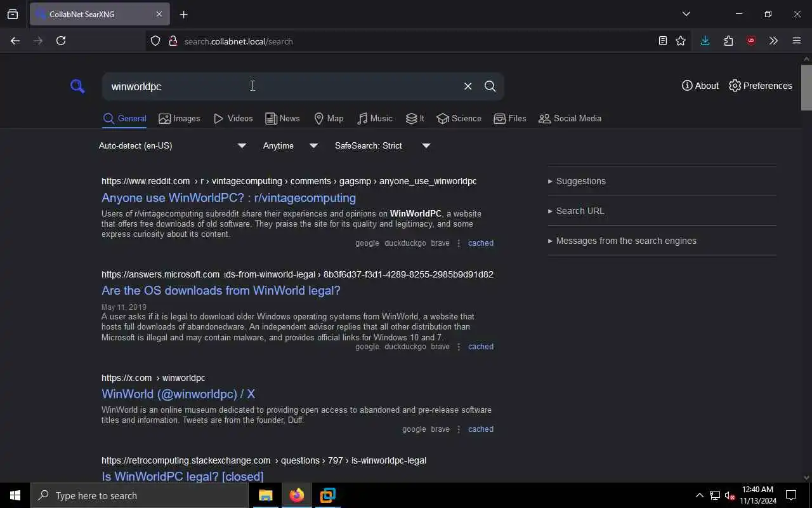This screenshot has height=508, width=812.
Task: Open the Firefox application menu
Action: coord(797,41)
